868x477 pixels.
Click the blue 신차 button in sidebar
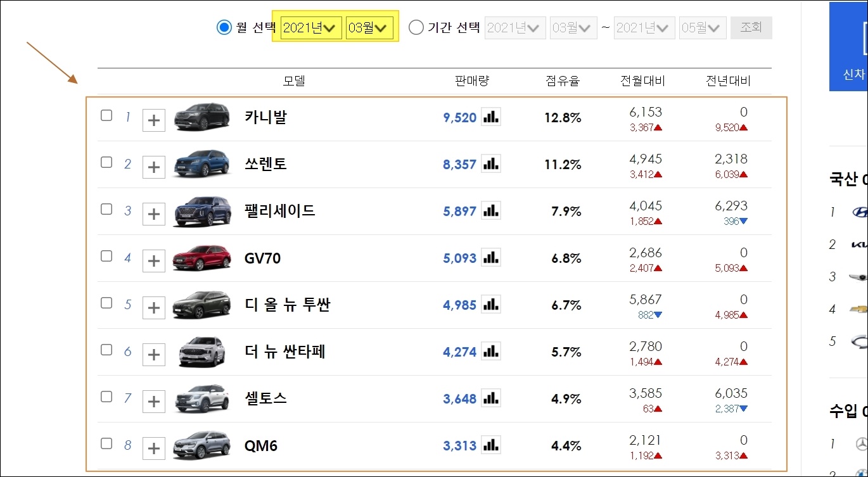pyautogui.click(x=848, y=47)
